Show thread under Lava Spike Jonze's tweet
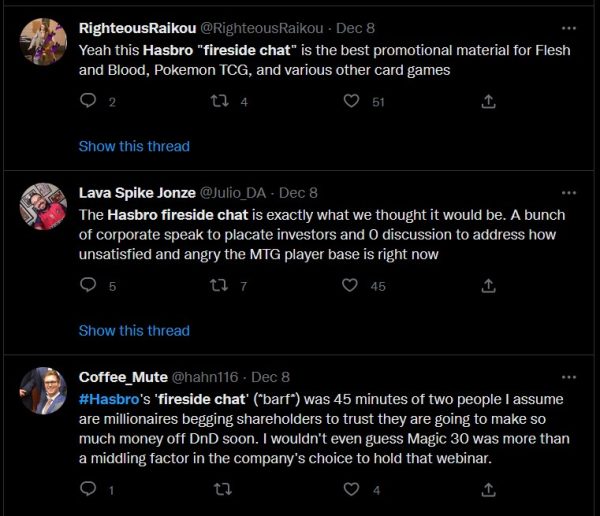 [134, 330]
